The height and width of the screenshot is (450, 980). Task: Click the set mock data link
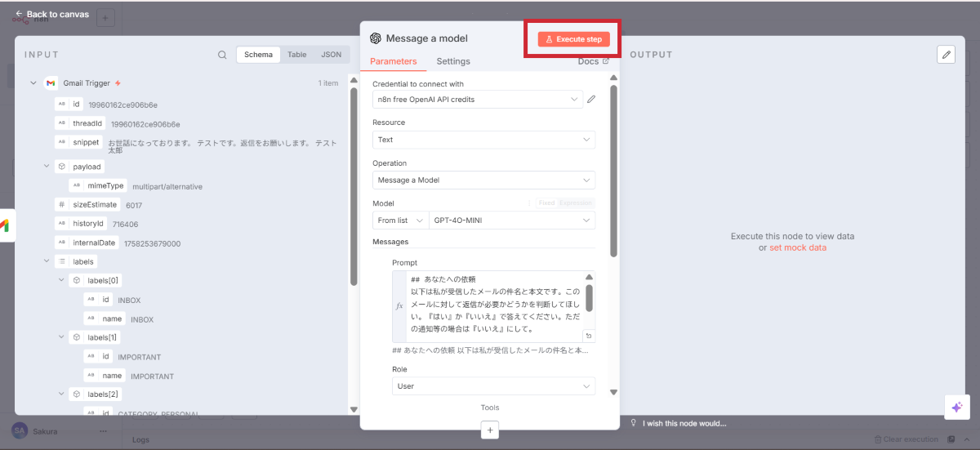coord(797,247)
